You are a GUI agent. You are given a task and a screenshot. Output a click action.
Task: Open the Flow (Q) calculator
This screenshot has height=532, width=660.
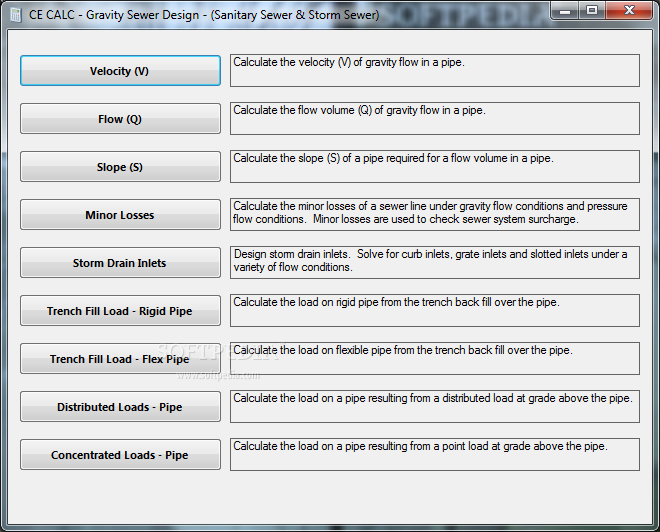[120, 119]
